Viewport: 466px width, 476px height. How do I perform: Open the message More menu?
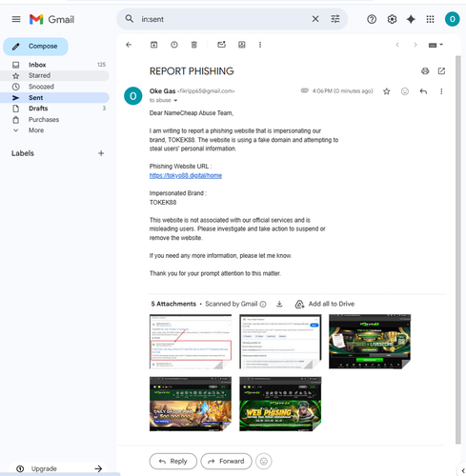441,91
